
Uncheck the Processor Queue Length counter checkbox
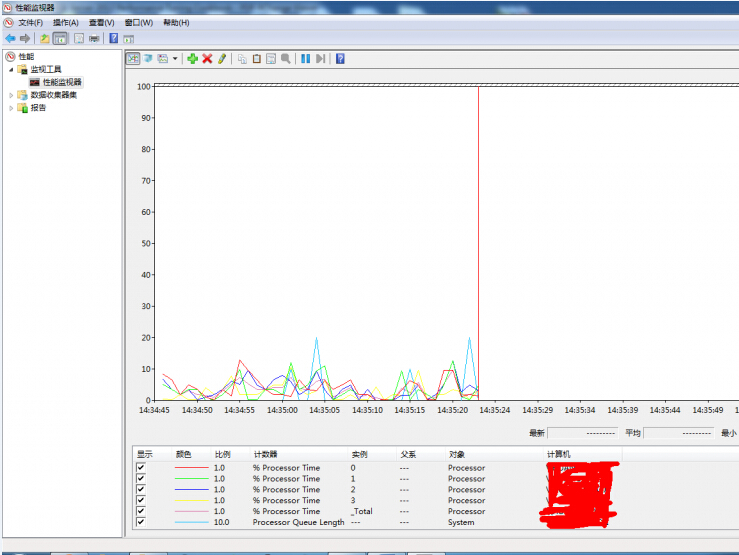141,522
